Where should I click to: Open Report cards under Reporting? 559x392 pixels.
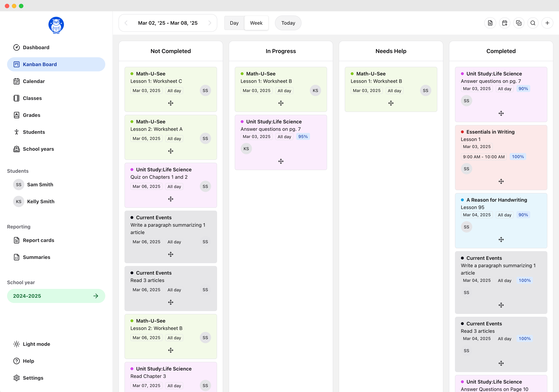[x=38, y=240]
